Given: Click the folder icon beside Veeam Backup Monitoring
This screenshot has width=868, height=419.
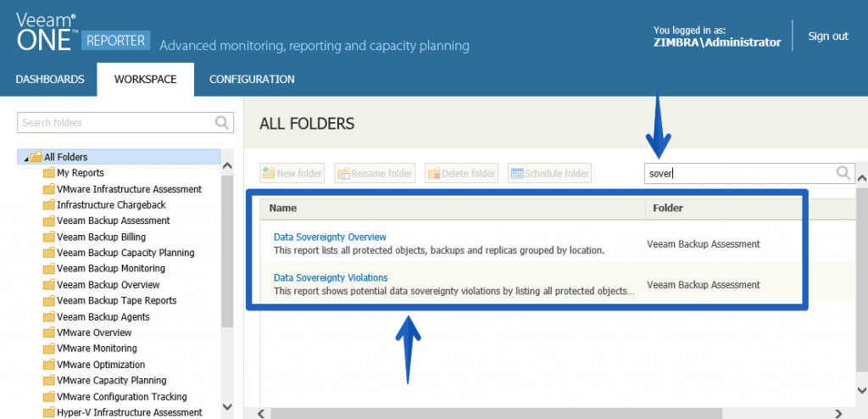Looking at the screenshot, I should [x=49, y=268].
